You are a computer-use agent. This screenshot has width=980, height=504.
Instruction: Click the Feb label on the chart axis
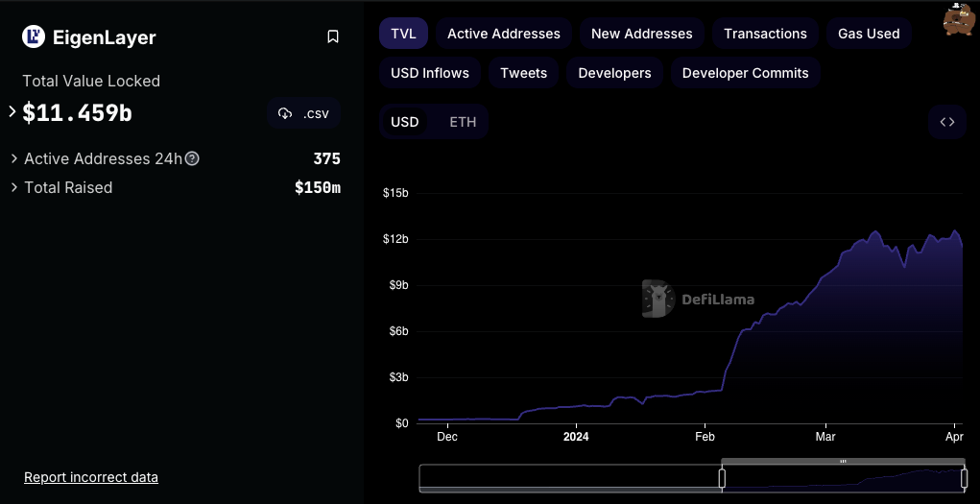click(x=705, y=437)
